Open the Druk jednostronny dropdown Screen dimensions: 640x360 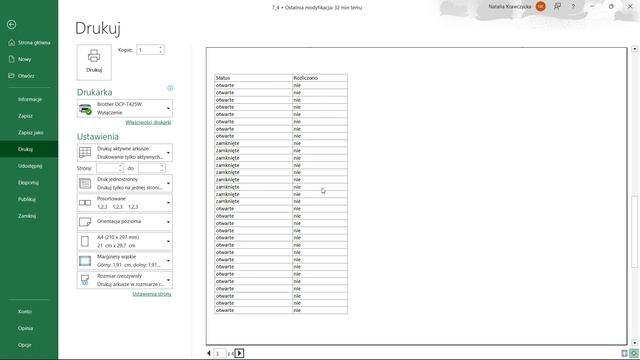point(124,183)
